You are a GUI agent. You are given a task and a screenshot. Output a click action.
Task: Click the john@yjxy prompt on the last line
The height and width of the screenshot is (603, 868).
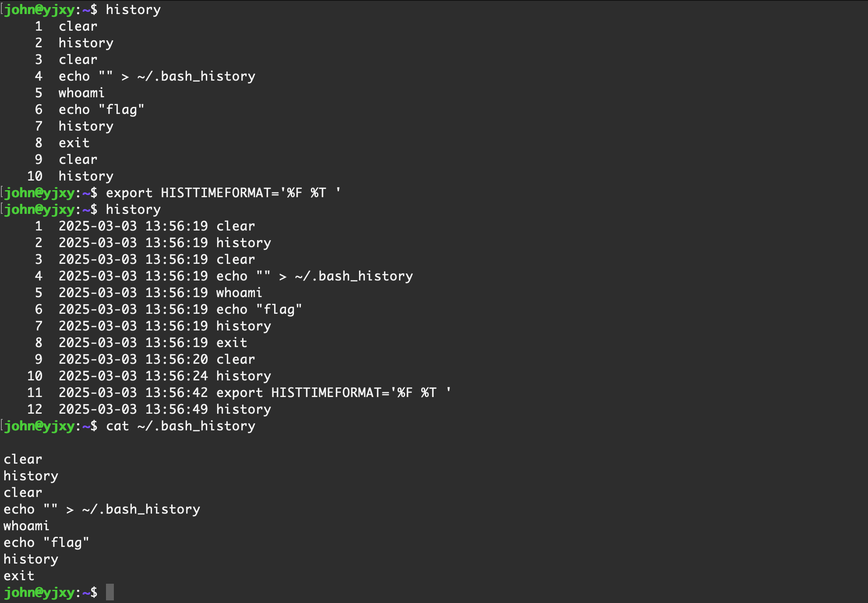click(39, 592)
